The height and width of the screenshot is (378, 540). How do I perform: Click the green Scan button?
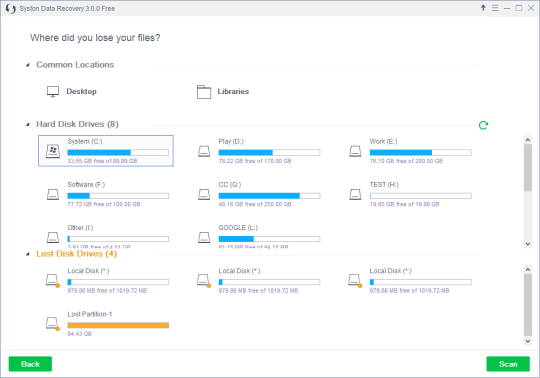click(x=508, y=364)
